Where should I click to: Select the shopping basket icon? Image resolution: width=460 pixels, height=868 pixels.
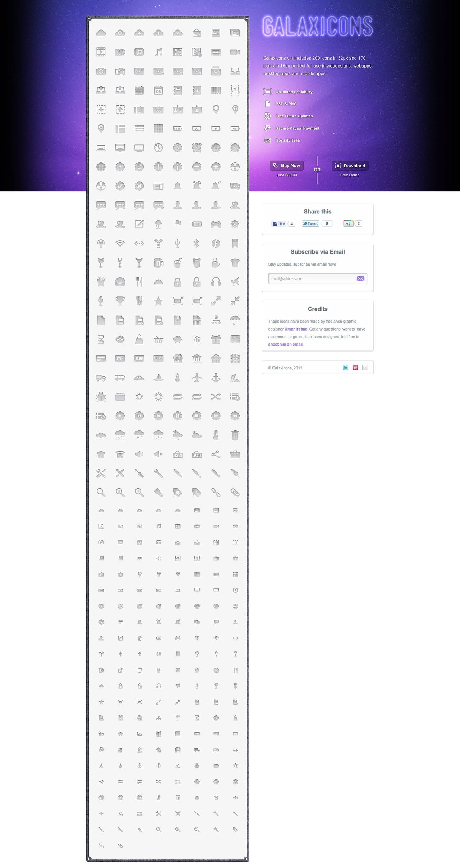[158, 339]
